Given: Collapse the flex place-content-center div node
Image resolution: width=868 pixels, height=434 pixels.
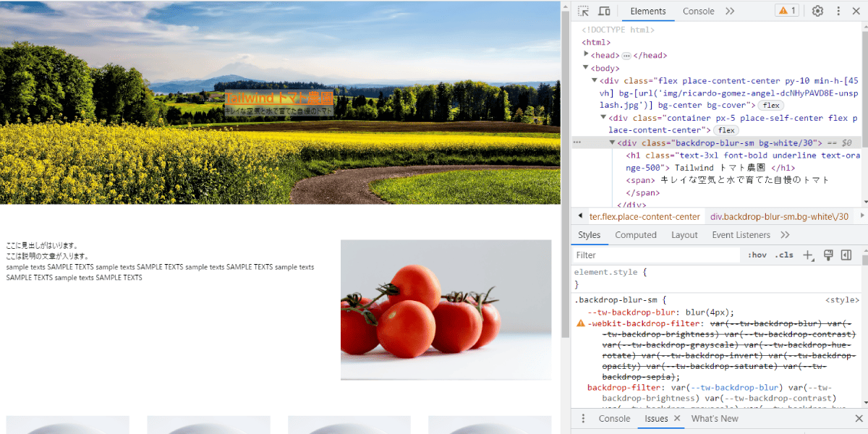Looking at the screenshot, I should click(x=595, y=80).
